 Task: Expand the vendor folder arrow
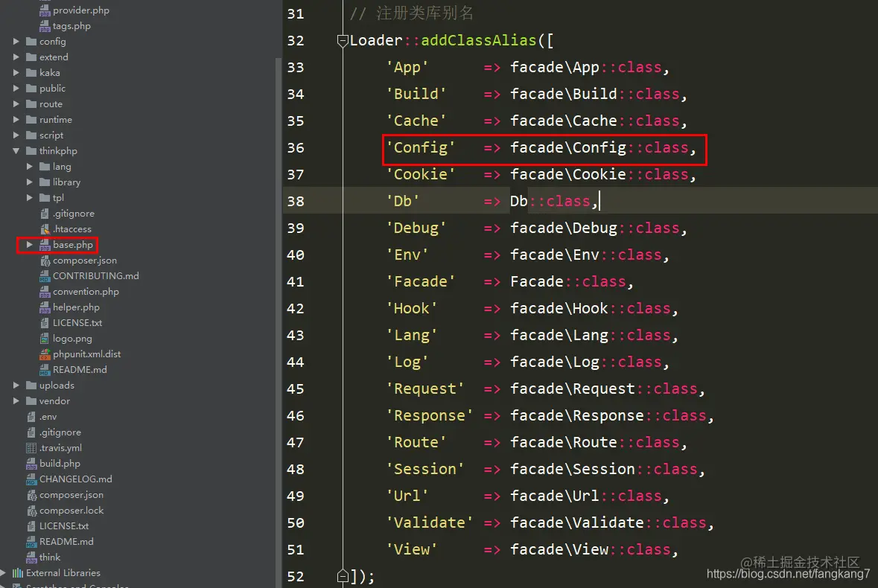16,401
